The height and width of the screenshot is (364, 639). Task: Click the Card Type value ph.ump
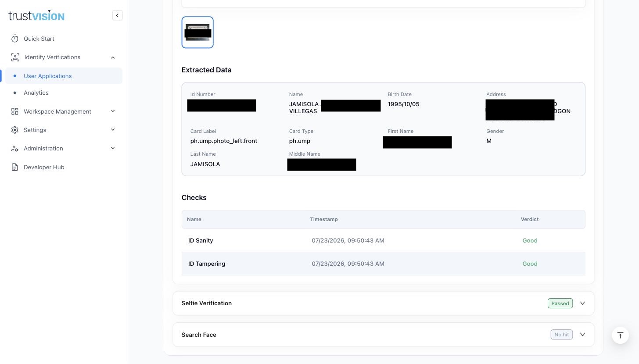tap(300, 141)
